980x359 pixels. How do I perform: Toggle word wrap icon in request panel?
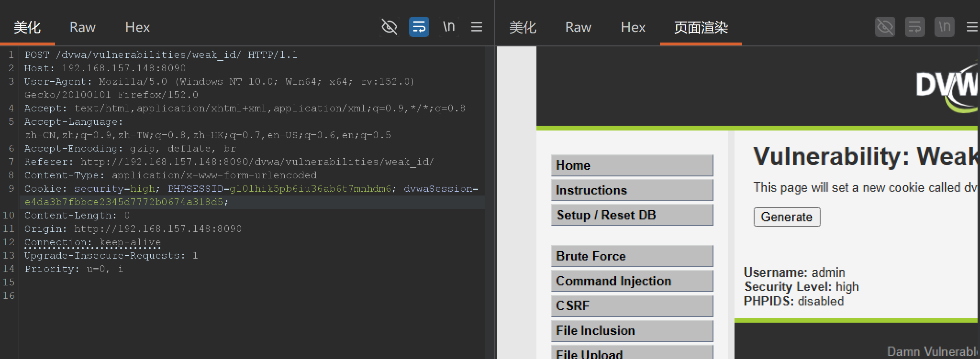[419, 27]
